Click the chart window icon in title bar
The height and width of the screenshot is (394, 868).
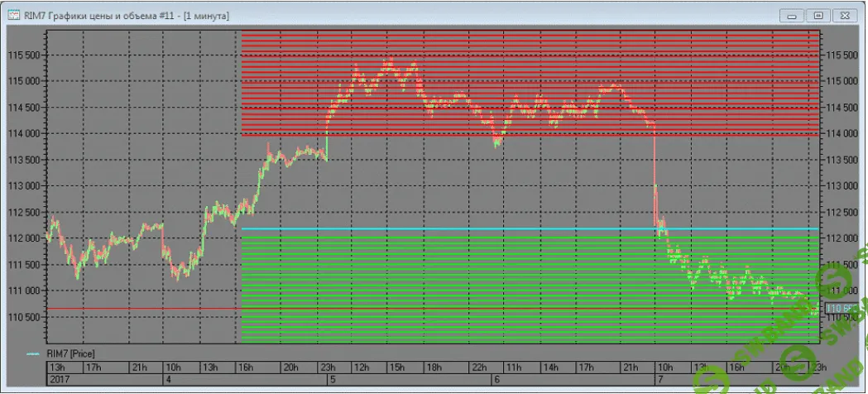[14, 15]
